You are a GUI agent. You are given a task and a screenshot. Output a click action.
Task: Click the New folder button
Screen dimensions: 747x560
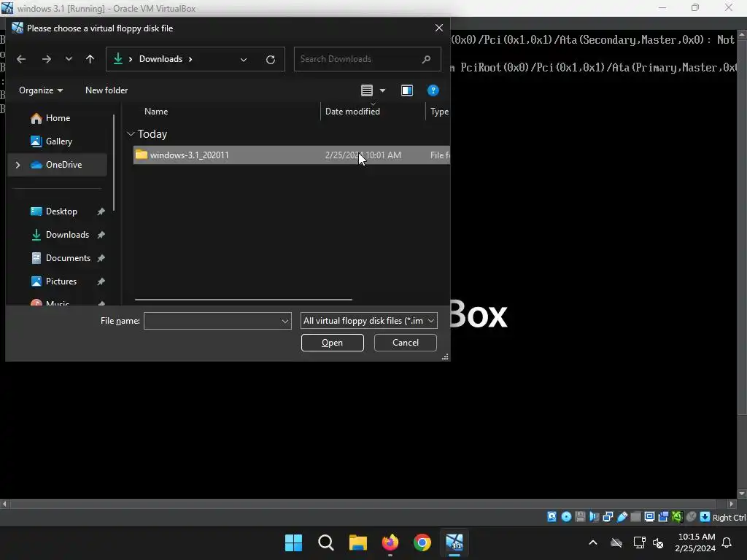107,90
